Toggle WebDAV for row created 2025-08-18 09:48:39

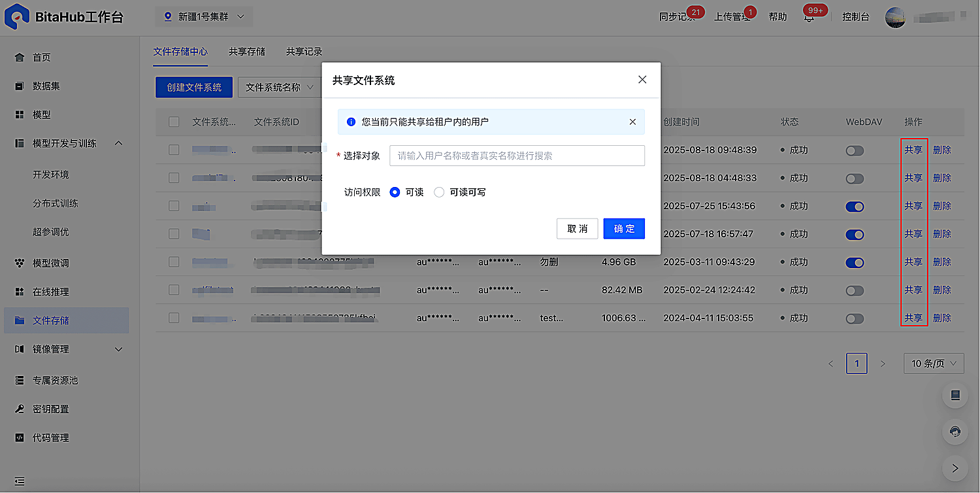click(x=855, y=150)
